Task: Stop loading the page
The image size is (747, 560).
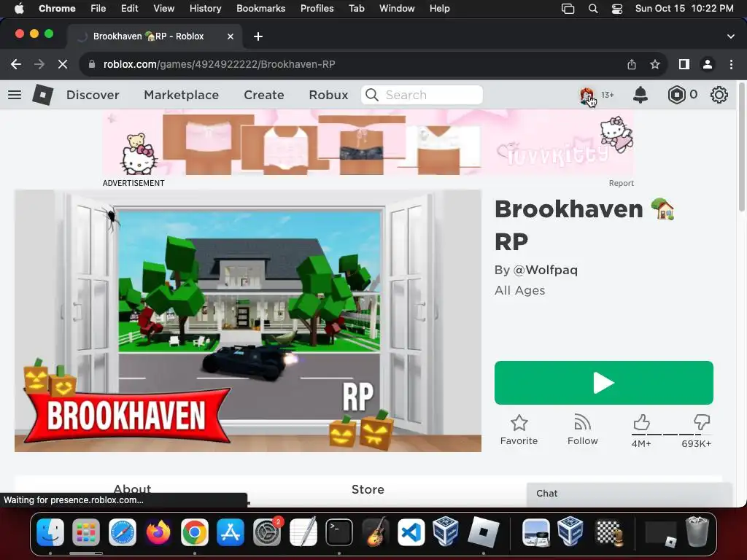Action: tap(63, 64)
